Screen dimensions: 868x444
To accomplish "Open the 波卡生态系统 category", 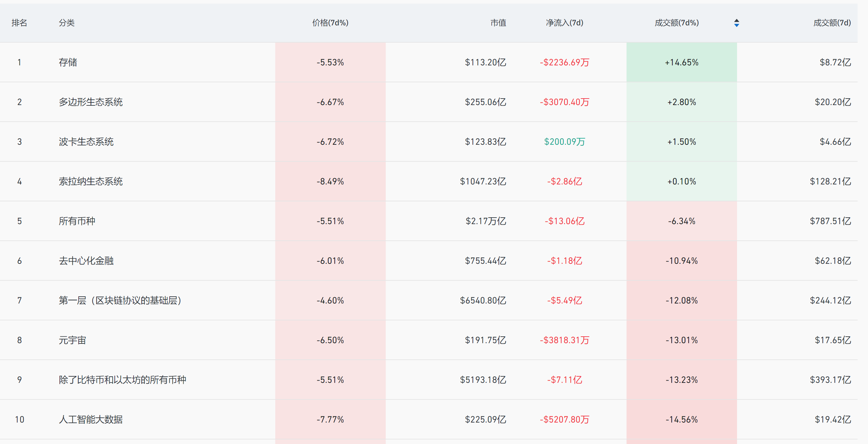I will [86, 142].
